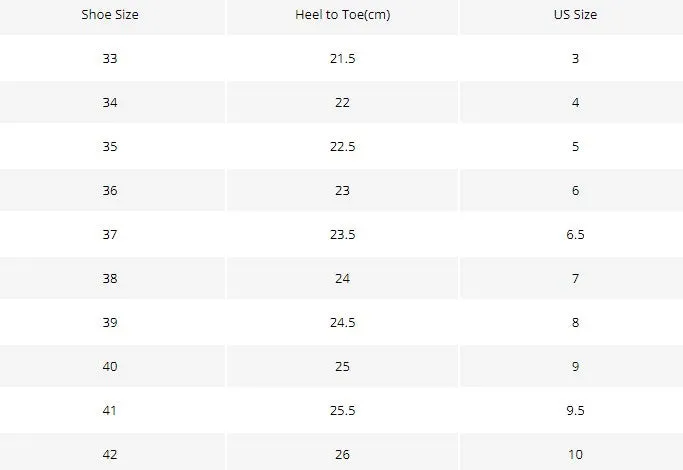Select shoe size 33 cell
683x470 pixels.
coord(110,58)
